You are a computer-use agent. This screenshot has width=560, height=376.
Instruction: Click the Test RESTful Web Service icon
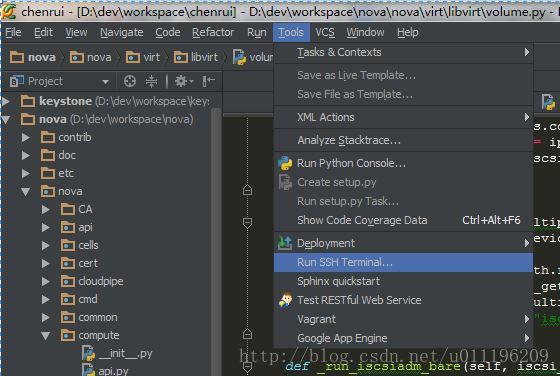[x=285, y=300]
